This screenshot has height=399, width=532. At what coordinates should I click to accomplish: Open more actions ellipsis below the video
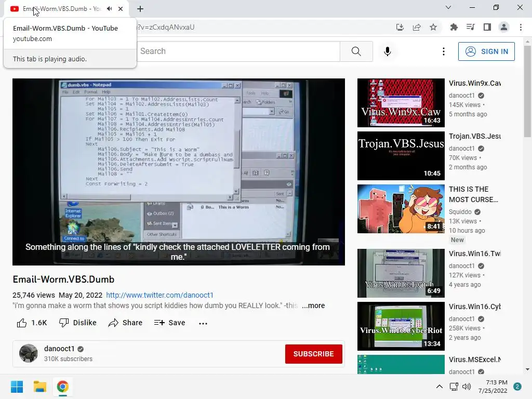203,323
